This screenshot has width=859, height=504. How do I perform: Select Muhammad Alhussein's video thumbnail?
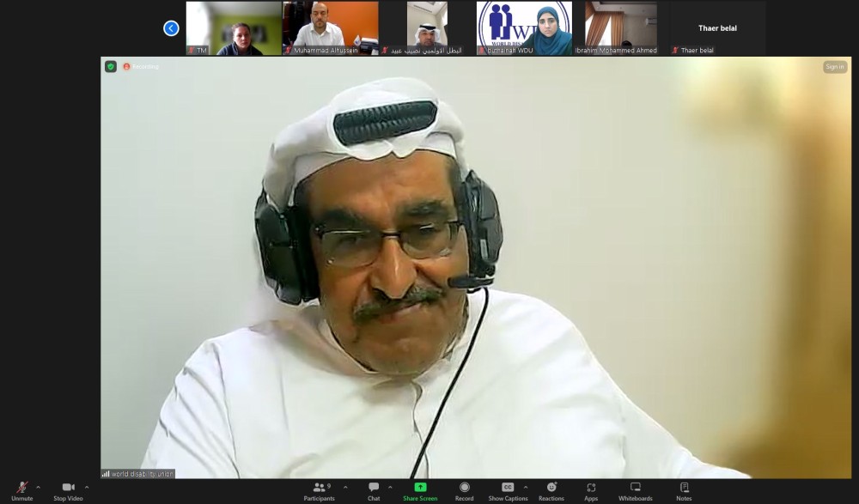pos(331,28)
